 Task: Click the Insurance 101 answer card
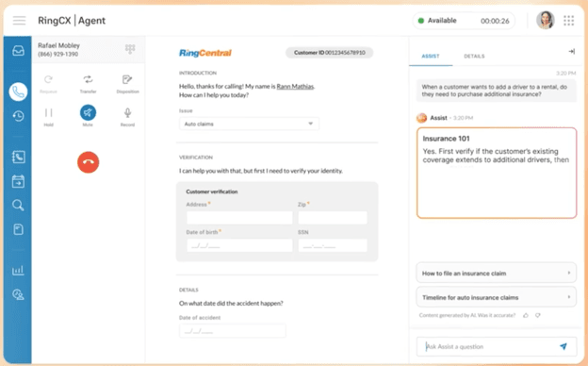(x=497, y=173)
